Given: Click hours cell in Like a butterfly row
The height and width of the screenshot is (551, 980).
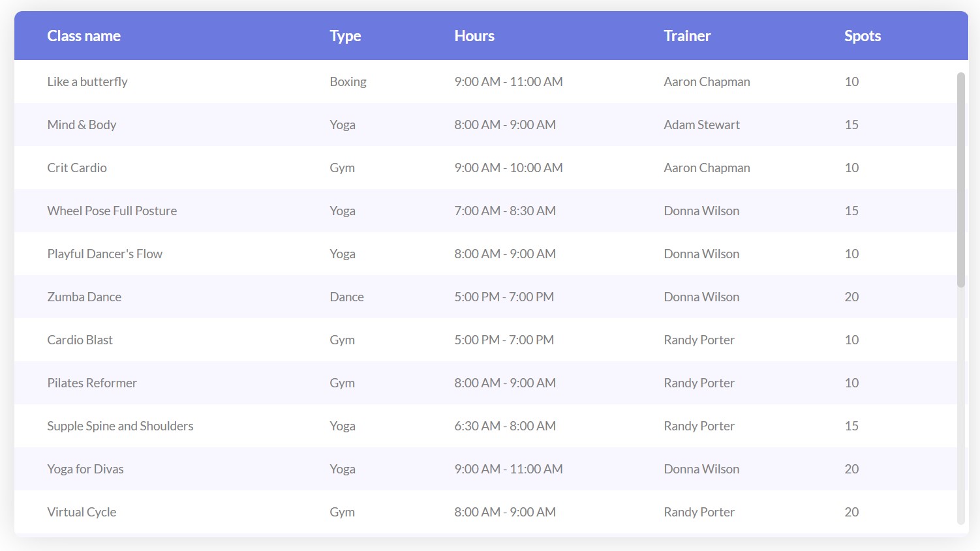Looking at the screenshot, I should coord(508,82).
